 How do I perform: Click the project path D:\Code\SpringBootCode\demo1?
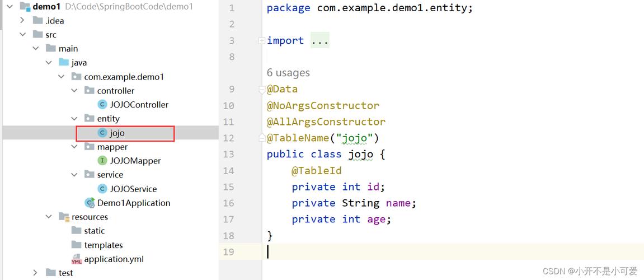click(129, 7)
